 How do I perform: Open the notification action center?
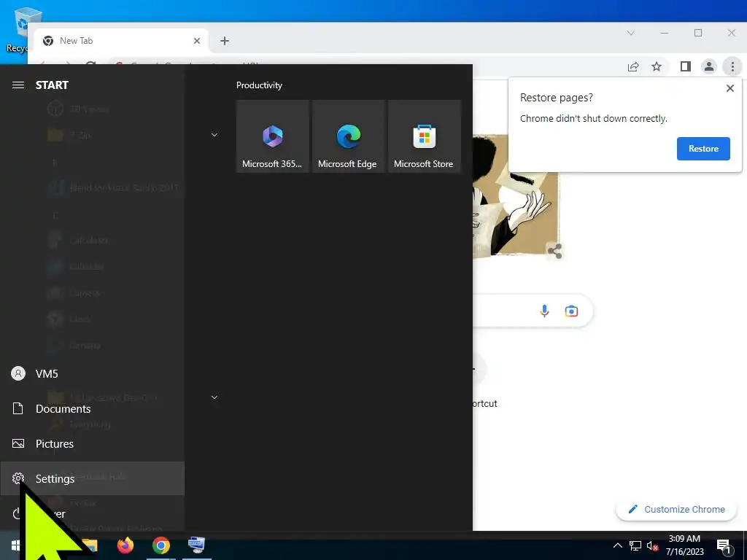pyautogui.click(x=724, y=546)
